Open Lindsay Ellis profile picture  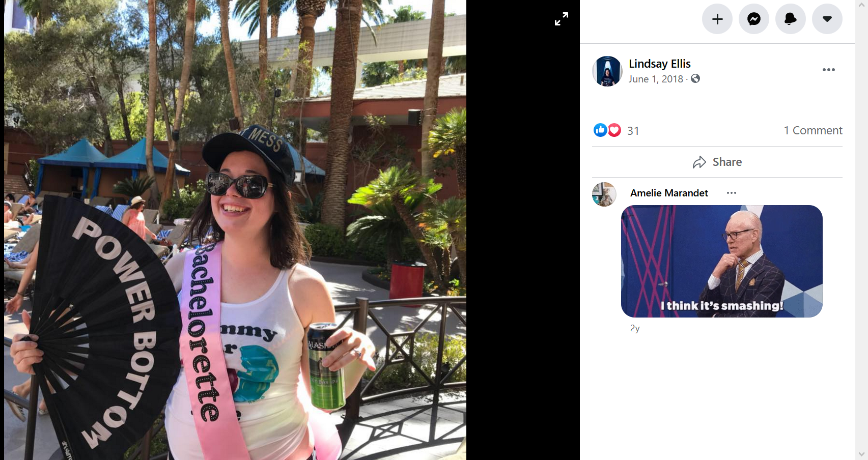(607, 71)
